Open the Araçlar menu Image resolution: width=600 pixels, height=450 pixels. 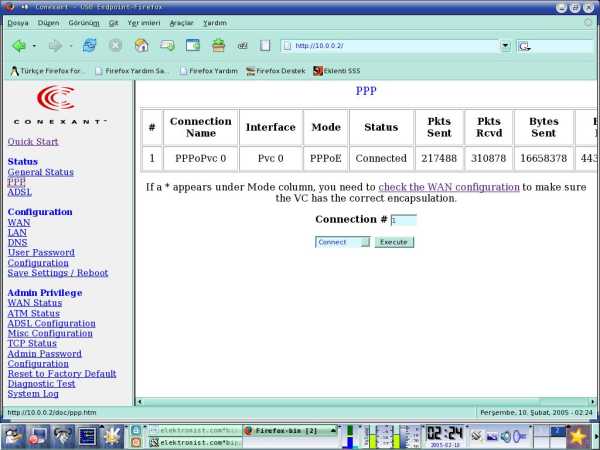(x=181, y=22)
